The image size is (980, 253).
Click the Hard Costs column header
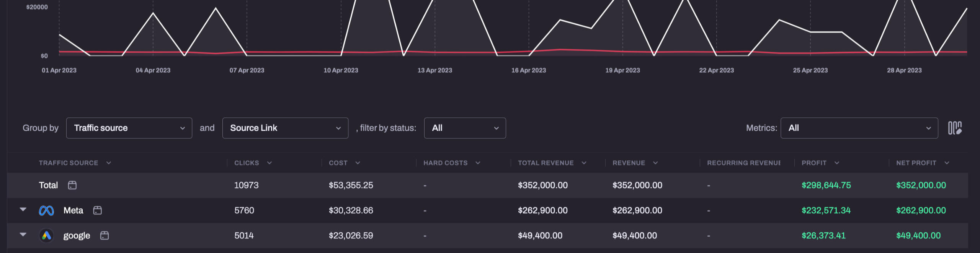coord(445,163)
